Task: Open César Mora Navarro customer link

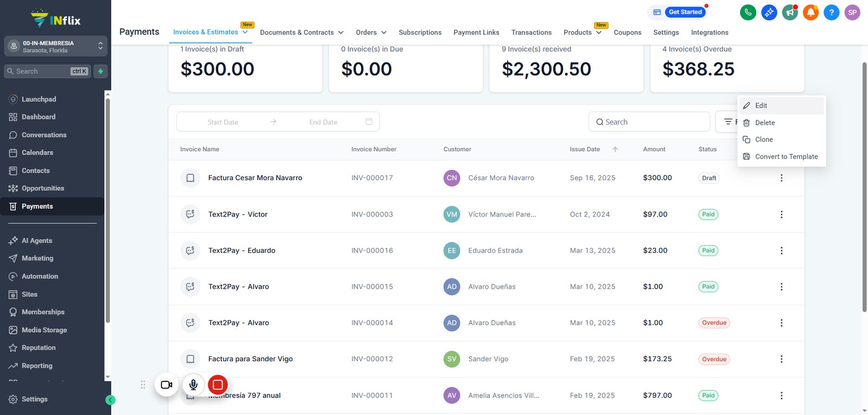Action: coord(501,178)
